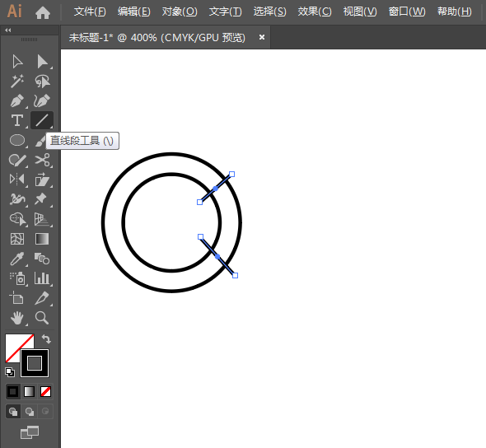
Task: Click the black Stroke swatch
Action: coord(35,363)
